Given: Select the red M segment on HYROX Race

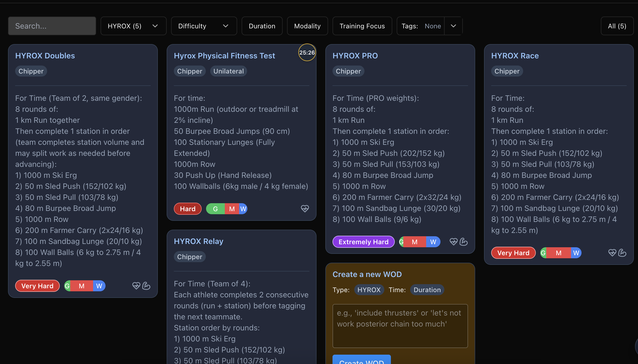Looking at the screenshot, I should coord(559,253).
